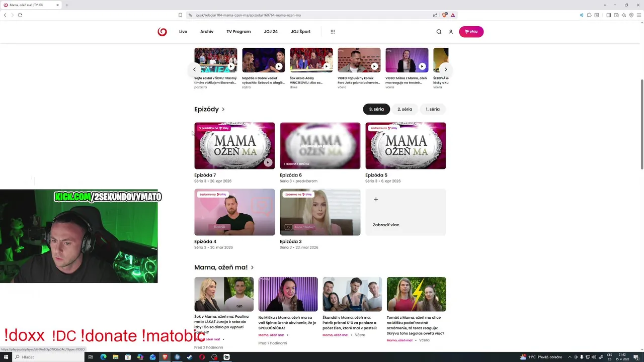644x362 pixels.
Task: Play Napätie v Dobre vedieť video
Action: coord(263,60)
